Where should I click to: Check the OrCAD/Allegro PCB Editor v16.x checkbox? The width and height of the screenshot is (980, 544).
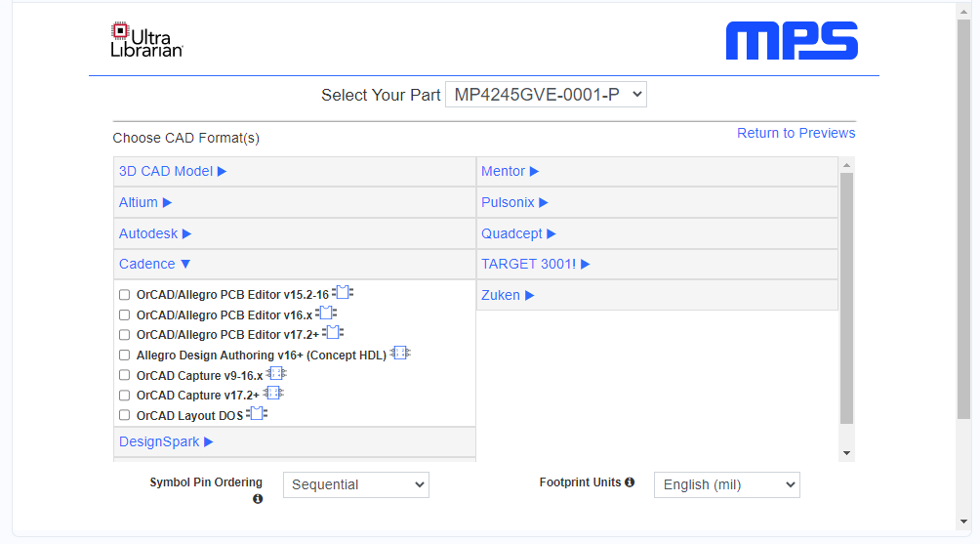(124, 314)
